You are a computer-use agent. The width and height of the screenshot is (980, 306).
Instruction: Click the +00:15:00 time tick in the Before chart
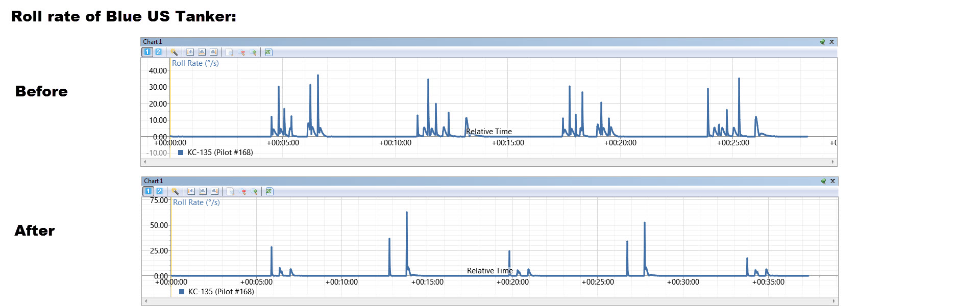pos(508,143)
